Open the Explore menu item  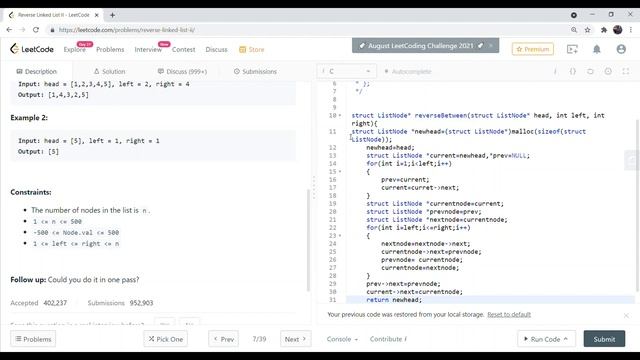pos(75,49)
